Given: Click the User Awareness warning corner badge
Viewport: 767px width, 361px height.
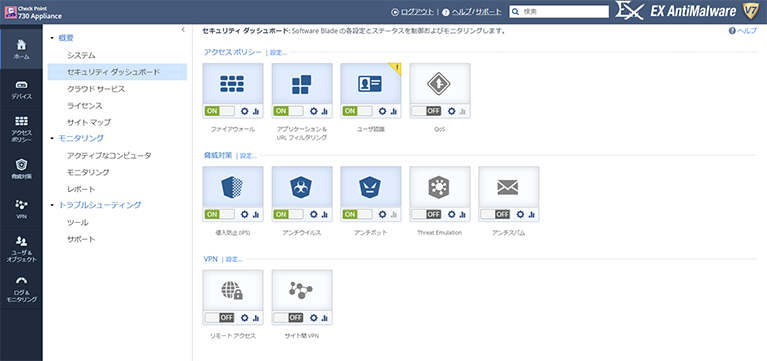Looking at the screenshot, I should click(x=396, y=68).
